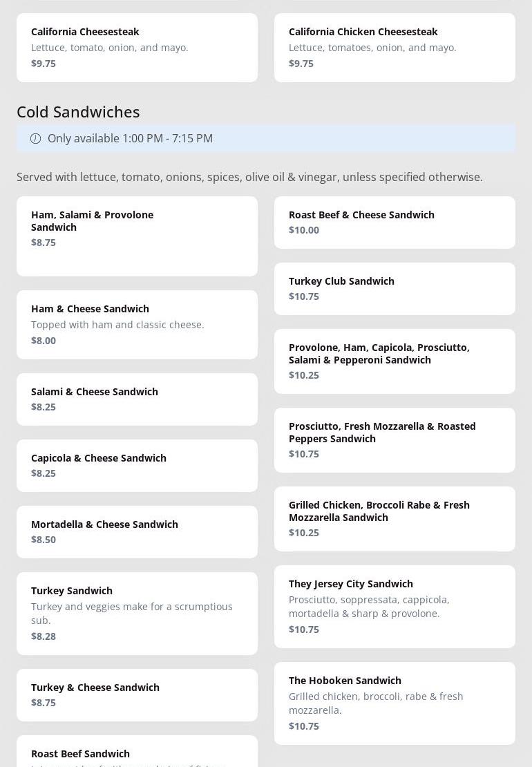Open the California Cheesesteak item
This screenshot has height=767, width=532.
(137, 48)
